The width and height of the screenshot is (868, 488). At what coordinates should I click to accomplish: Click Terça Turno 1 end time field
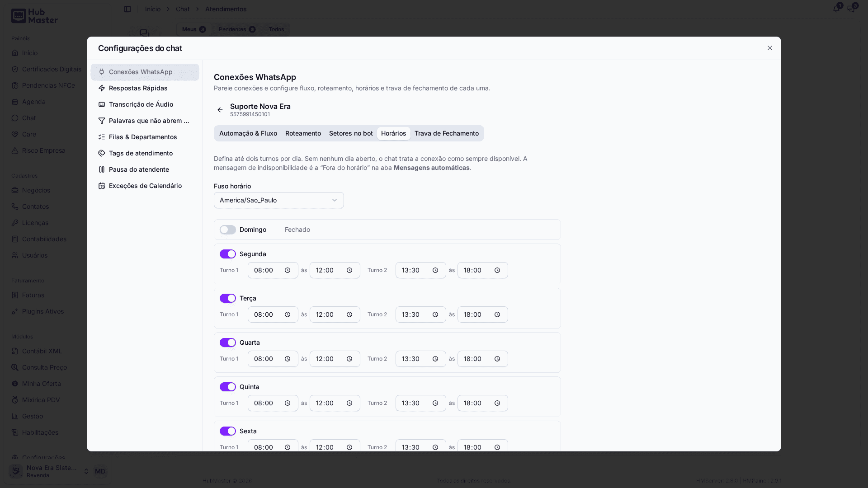coord(335,314)
